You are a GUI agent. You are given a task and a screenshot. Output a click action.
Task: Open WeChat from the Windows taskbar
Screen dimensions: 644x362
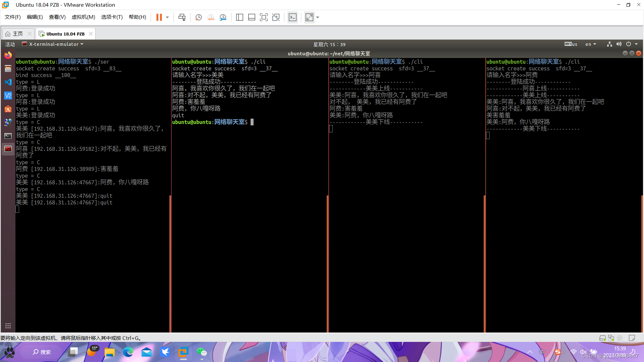click(x=202, y=352)
